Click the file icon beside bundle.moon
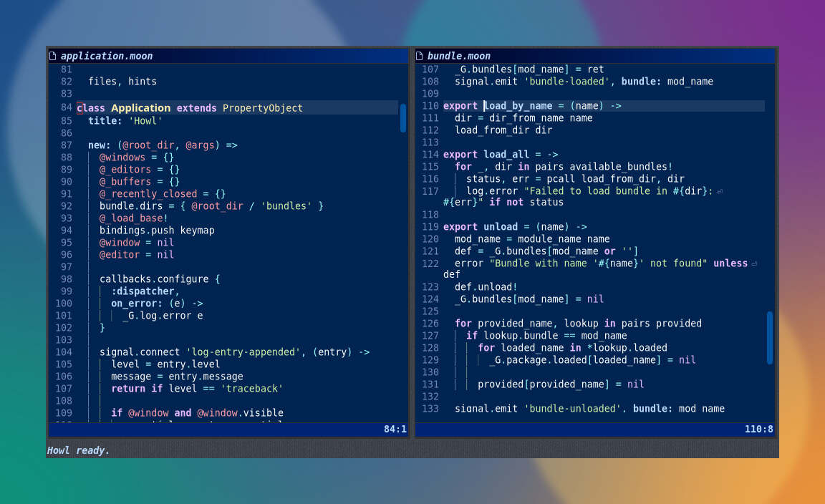This screenshot has width=825, height=504. (420, 56)
